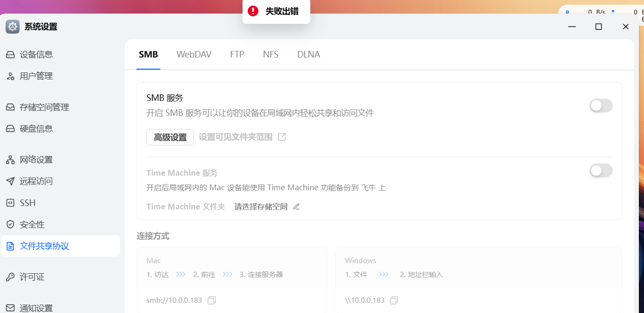
Task: Click the 用户管理 person icon
Action: click(x=10, y=76)
